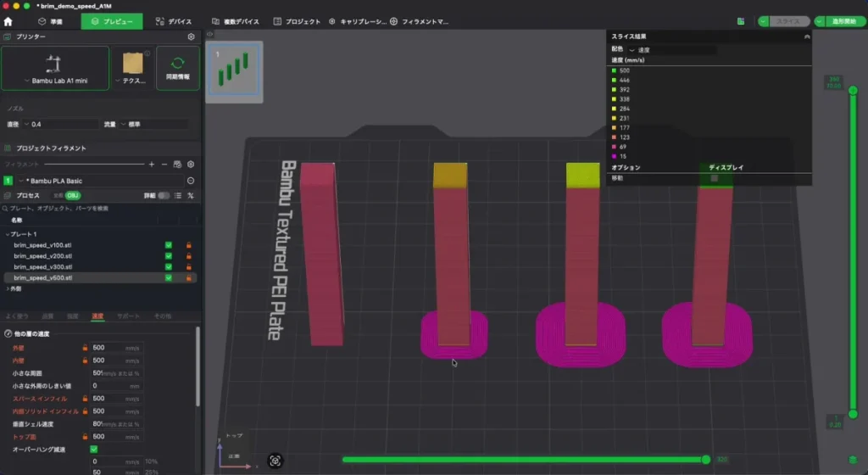Reset 外壁 speed via its lock icon
This screenshot has height=475, width=868.
pyautogui.click(x=86, y=348)
